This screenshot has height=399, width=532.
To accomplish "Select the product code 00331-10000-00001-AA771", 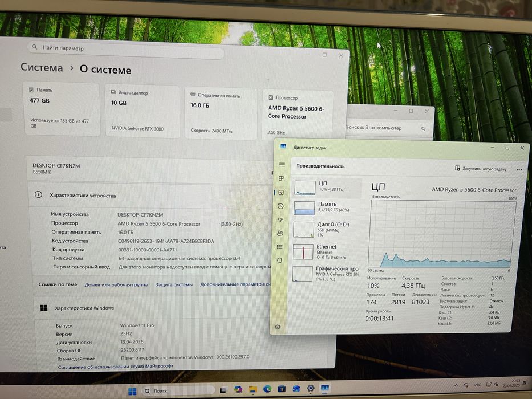I will [x=147, y=250].
